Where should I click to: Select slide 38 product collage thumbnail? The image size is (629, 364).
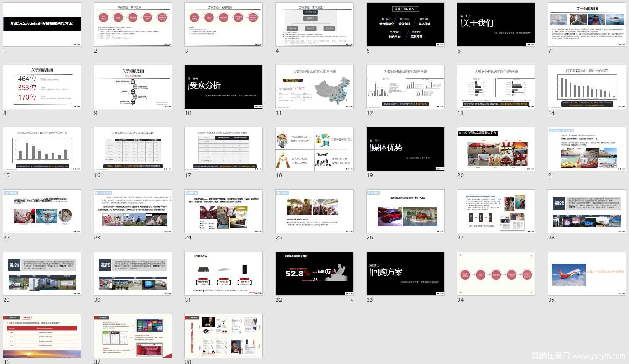click(224, 336)
